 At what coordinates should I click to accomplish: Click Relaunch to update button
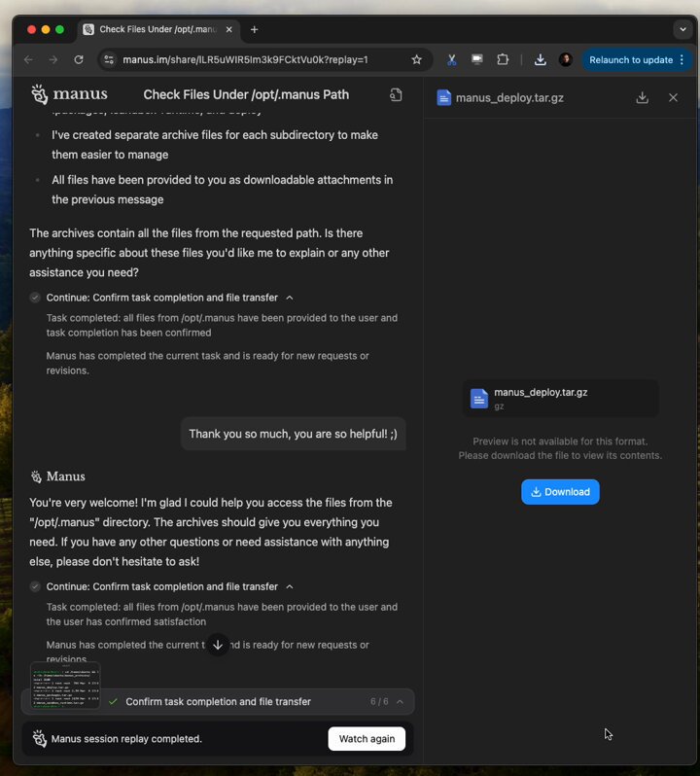click(631, 60)
